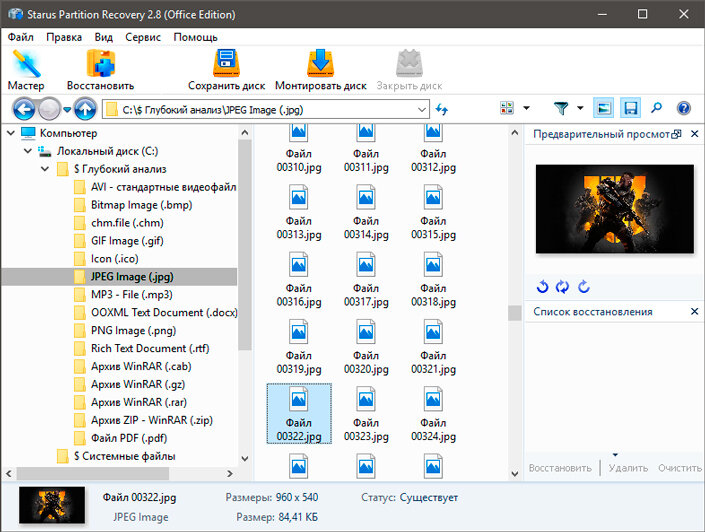Refresh the current path view
This screenshot has height=532, width=705.
click(x=442, y=109)
